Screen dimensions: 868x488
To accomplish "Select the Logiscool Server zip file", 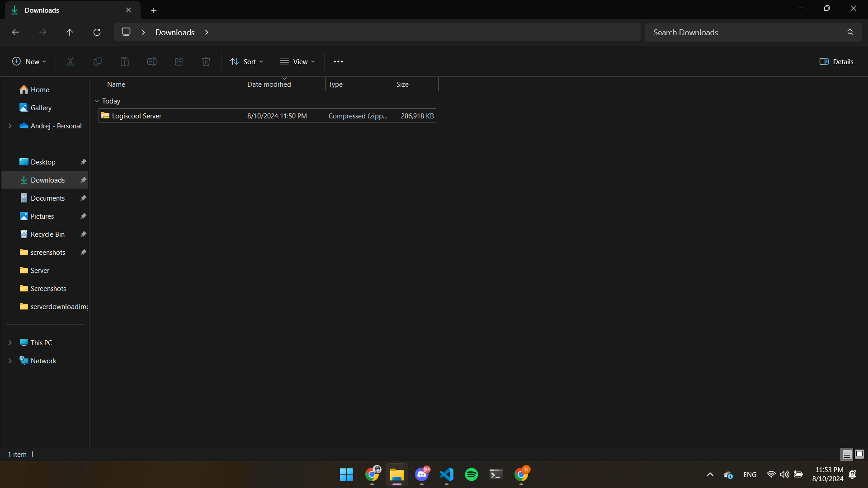I will click(267, 116).
